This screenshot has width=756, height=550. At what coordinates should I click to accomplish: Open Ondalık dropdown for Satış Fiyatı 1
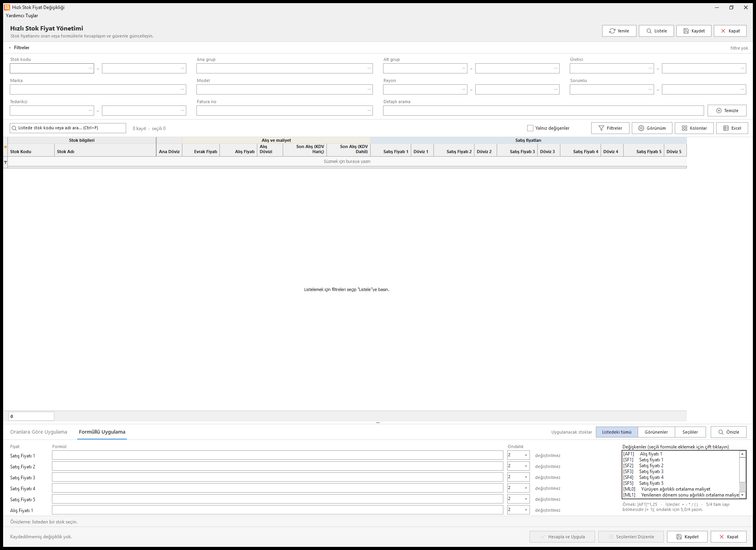point(526,455)
